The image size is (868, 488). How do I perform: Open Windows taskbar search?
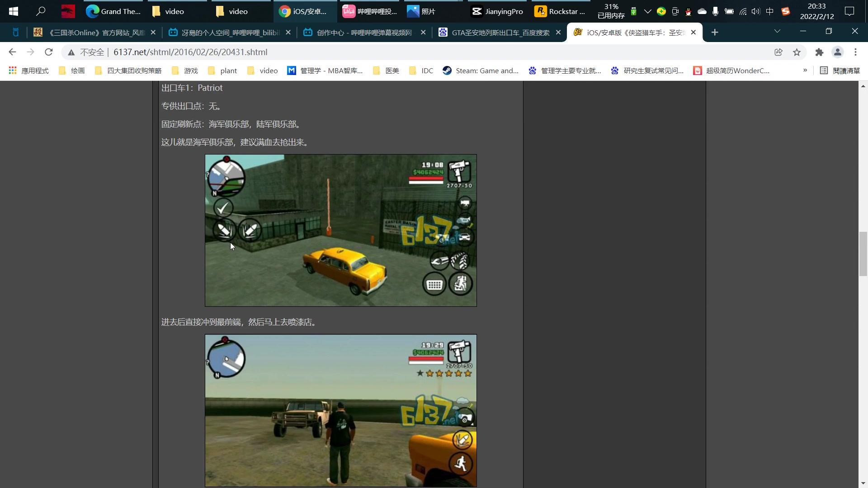pyautogui.click(x=41, y=11)
